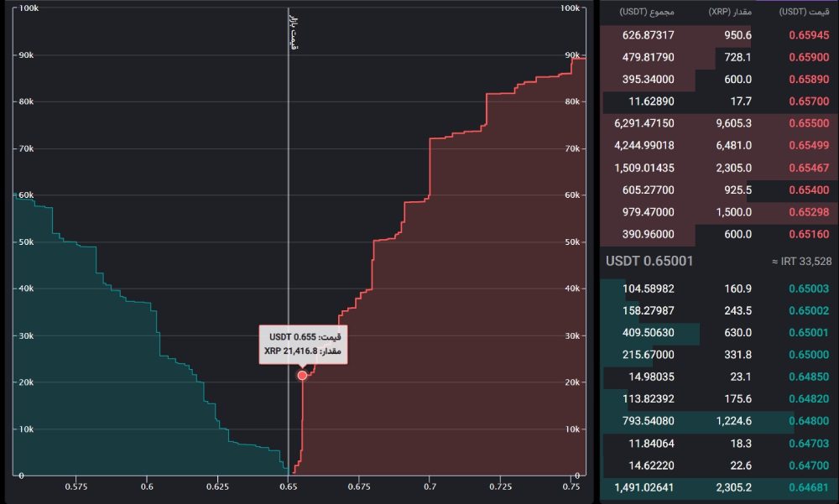Select the bid priced 0.64681
Viewport: 839px width, 504px height.
[x=809, y=486]
